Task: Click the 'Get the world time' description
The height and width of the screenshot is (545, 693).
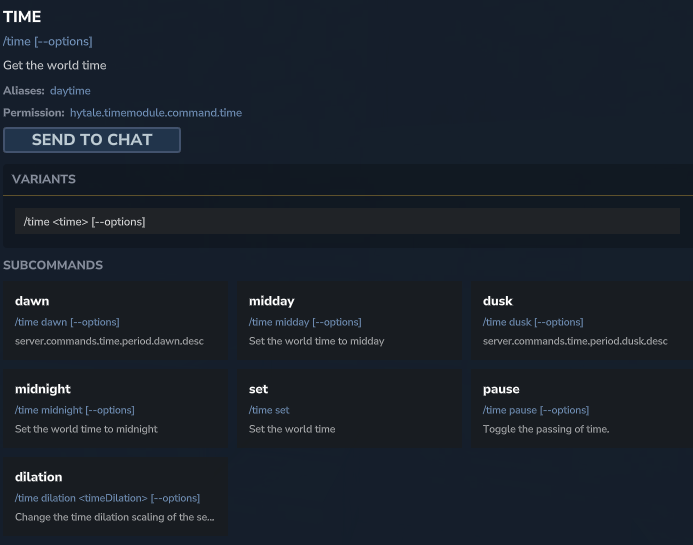Action: 55,66
